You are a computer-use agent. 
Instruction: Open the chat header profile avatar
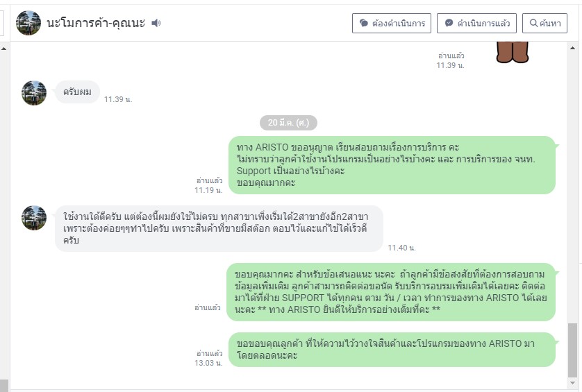point(28,23)
